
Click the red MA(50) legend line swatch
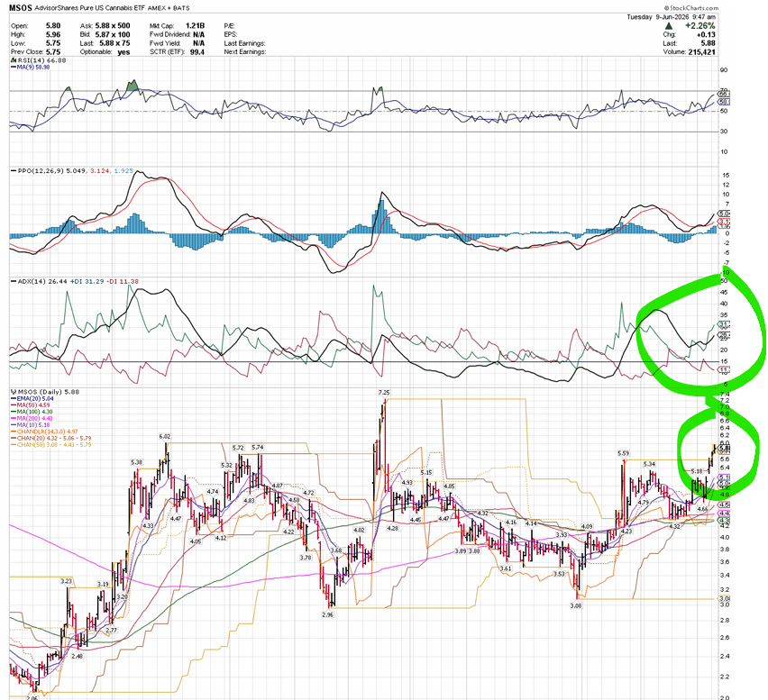[x=14, y=405]
